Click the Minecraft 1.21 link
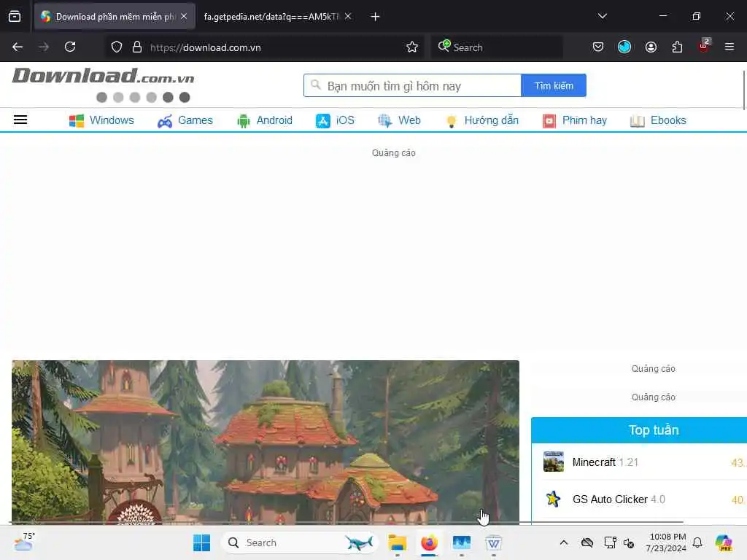Screen dimensions: 747x560 click(605, 462)
